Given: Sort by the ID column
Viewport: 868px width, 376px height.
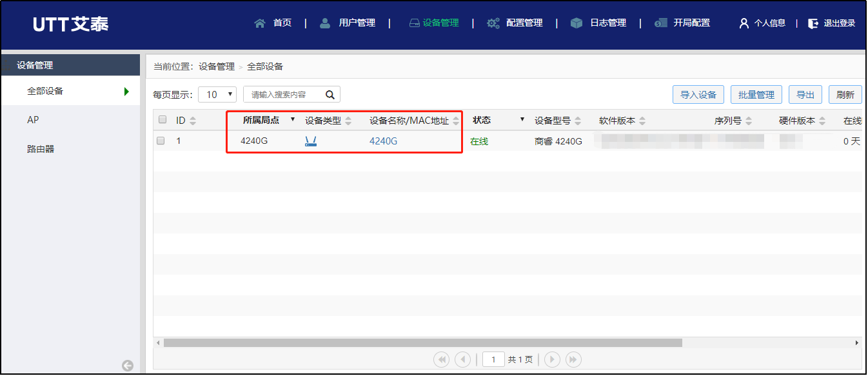Looking at the screenshot, I should point(193,121).
